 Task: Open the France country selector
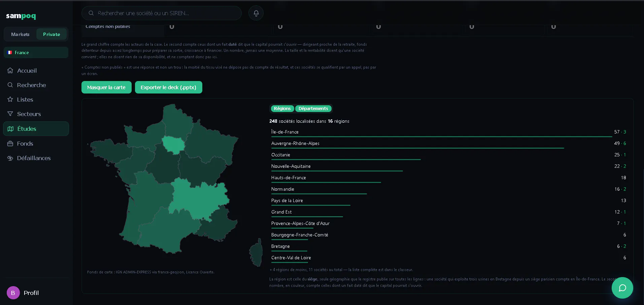[36, 52]
